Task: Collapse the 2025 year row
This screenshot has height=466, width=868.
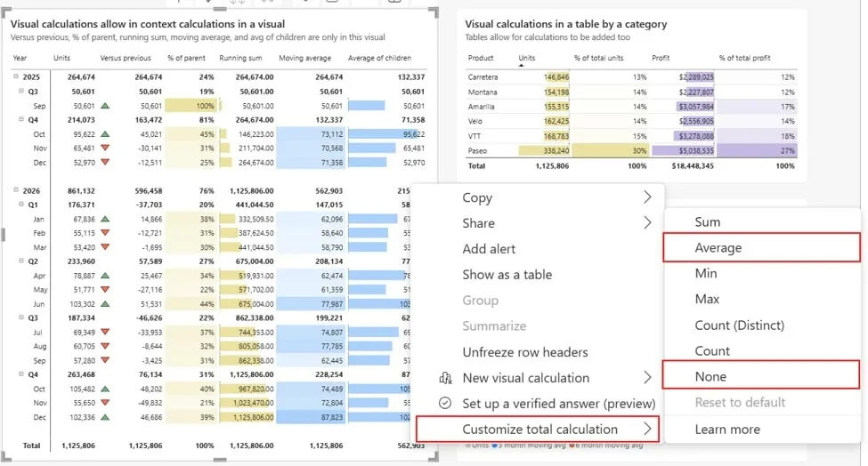Action: (16, 76)
